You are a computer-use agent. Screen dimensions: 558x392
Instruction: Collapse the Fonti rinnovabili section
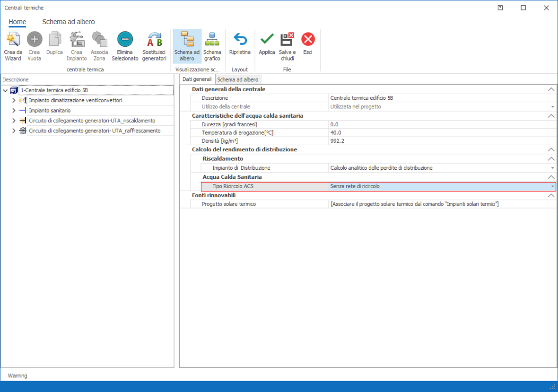(x=550, y=195)
